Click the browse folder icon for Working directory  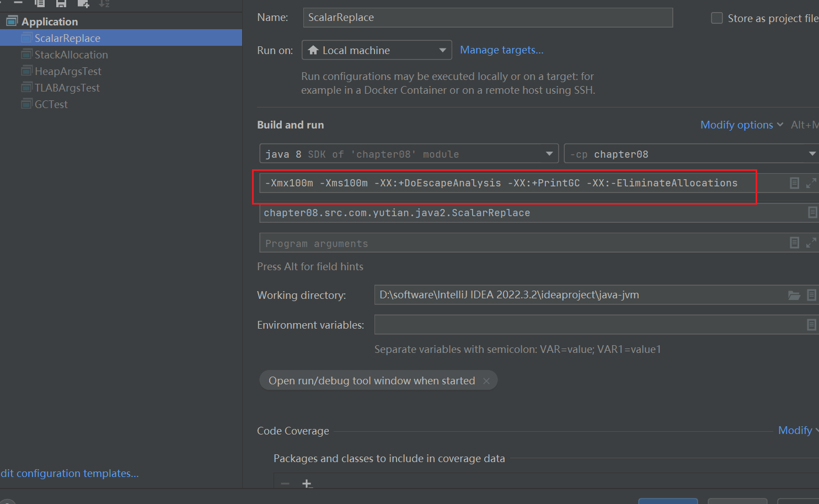point(794,296)
